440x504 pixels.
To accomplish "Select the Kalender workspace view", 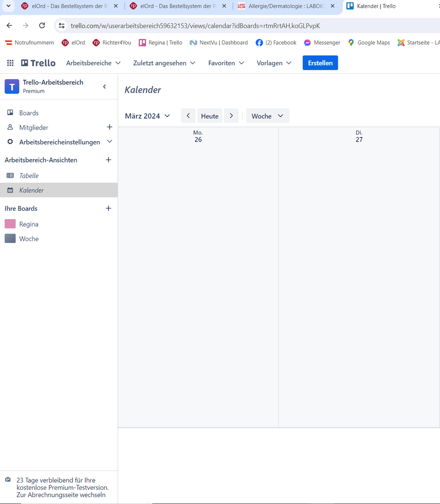I will coord(59,190).
